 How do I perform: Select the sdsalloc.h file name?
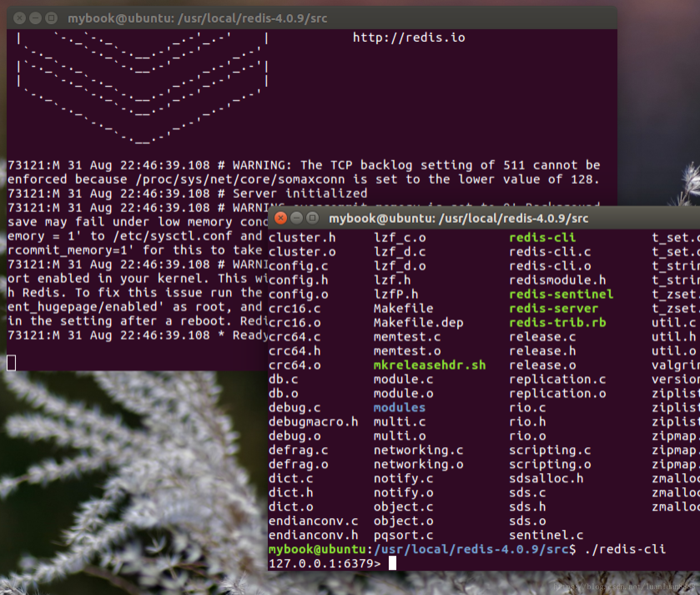click(546, 479)
